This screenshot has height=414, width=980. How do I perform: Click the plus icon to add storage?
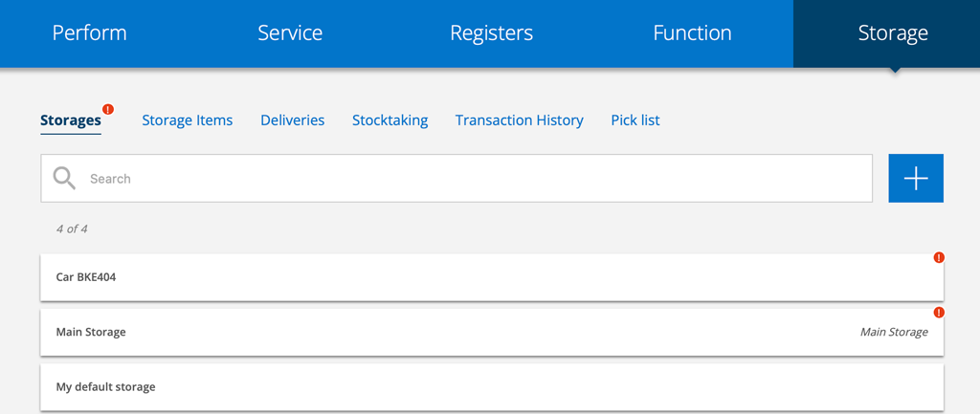tap(915, 178)
